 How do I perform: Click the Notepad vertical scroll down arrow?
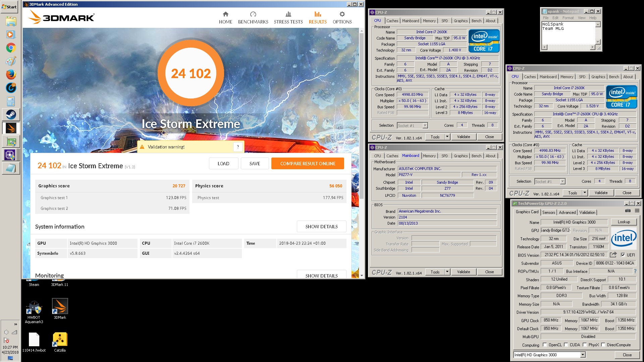pyautogui.click(x=598, y=42)
